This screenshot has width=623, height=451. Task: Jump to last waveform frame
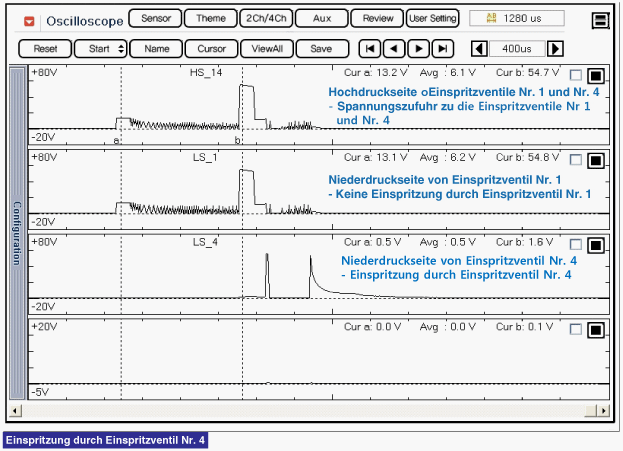click(x=443, y=48)
